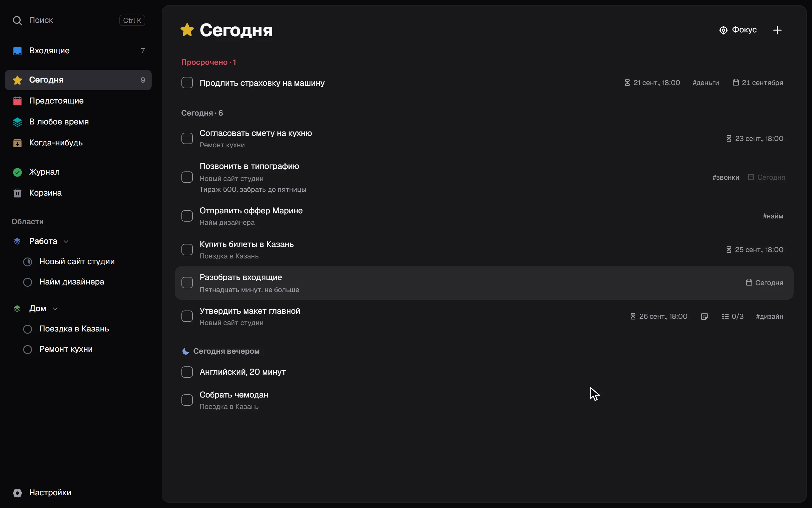The height and width of the screenshot is (508, 812).
Task: Collapse the Работа area chevron
Action: [x=66, y=242]
